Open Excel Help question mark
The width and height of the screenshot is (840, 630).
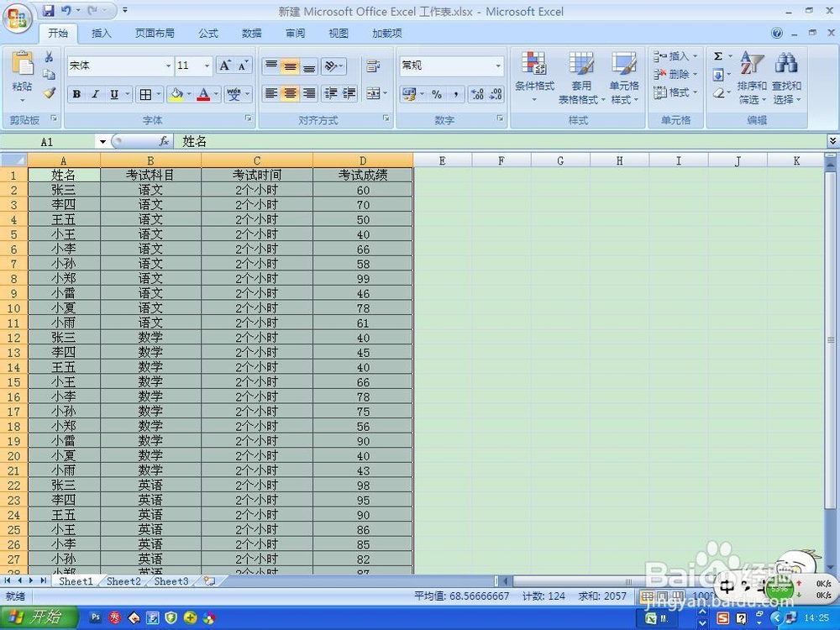pos(777,34)
